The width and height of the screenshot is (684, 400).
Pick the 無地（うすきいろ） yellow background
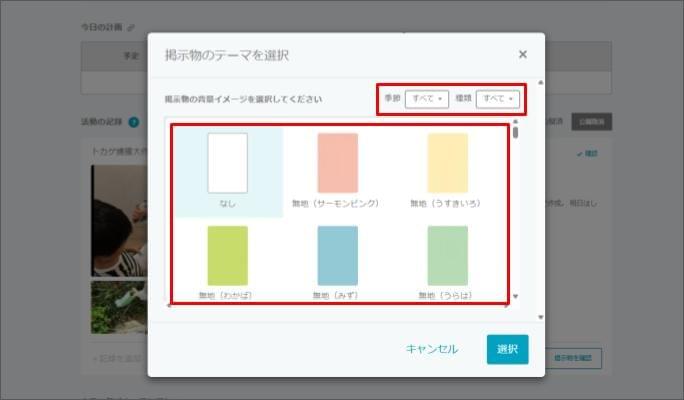coord(447,163)
